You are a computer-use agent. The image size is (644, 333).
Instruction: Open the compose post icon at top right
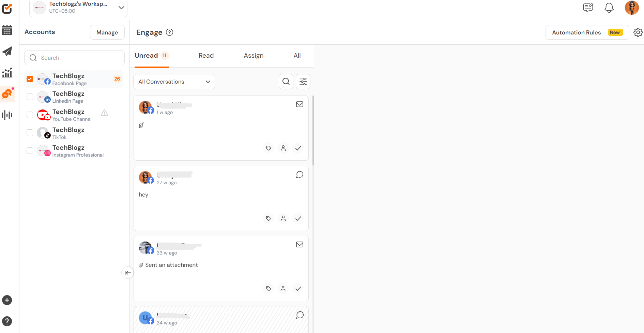click(588, 8)
